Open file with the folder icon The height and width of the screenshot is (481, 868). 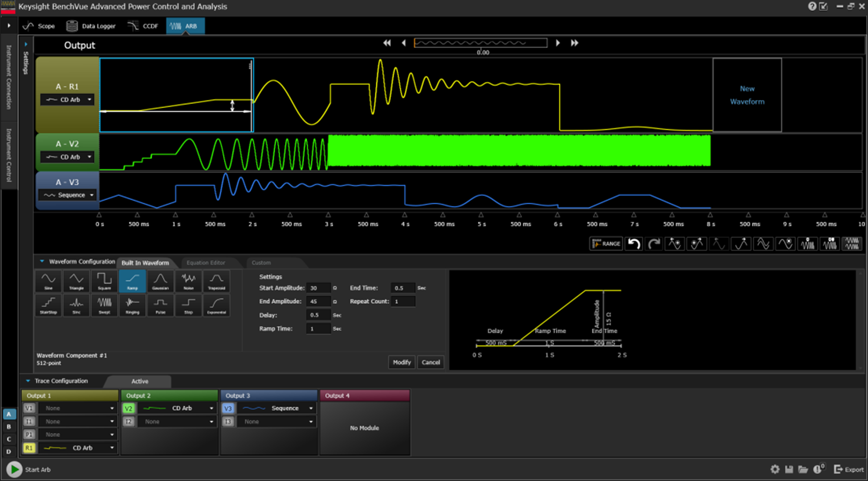click(x=803, y=469)
